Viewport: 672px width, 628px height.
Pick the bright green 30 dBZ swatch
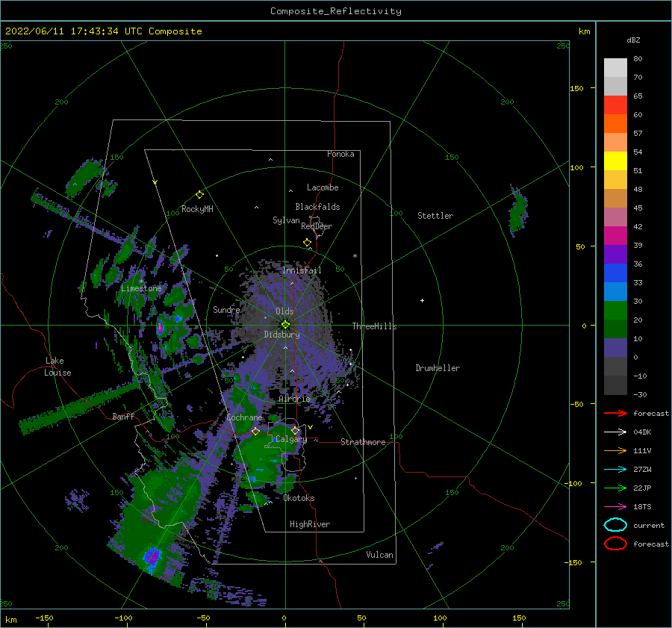(615, 311)
